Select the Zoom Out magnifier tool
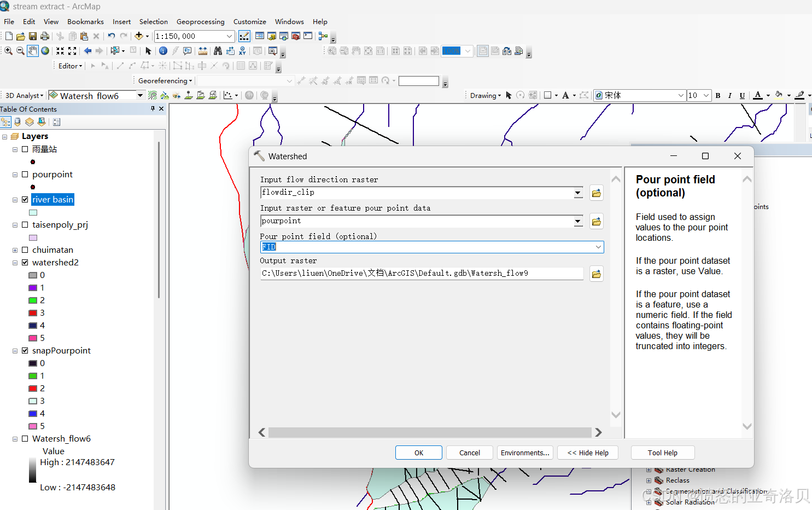The height and width of the screenshot is (510, 812). click(20, 51)
